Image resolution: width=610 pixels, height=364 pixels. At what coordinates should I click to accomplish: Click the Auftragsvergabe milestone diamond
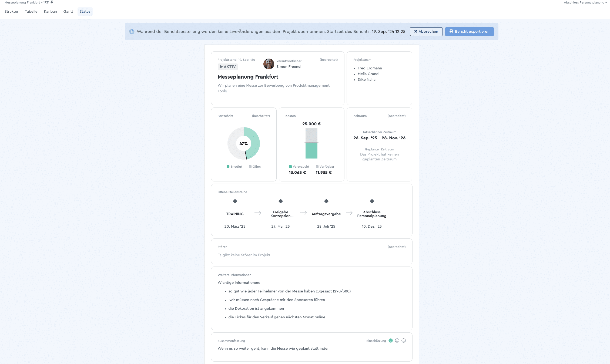(x=326, y=201)
